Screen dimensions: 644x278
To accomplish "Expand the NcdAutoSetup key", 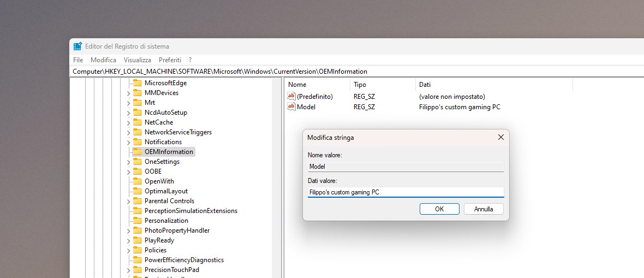I will tap(129, 113).
